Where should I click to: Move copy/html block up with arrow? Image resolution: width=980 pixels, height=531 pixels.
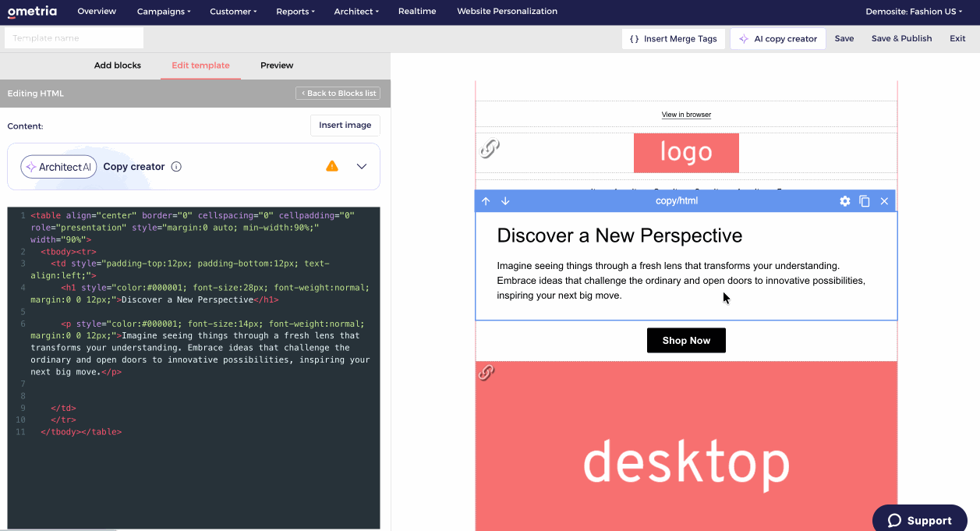click(x=486, y=201)
